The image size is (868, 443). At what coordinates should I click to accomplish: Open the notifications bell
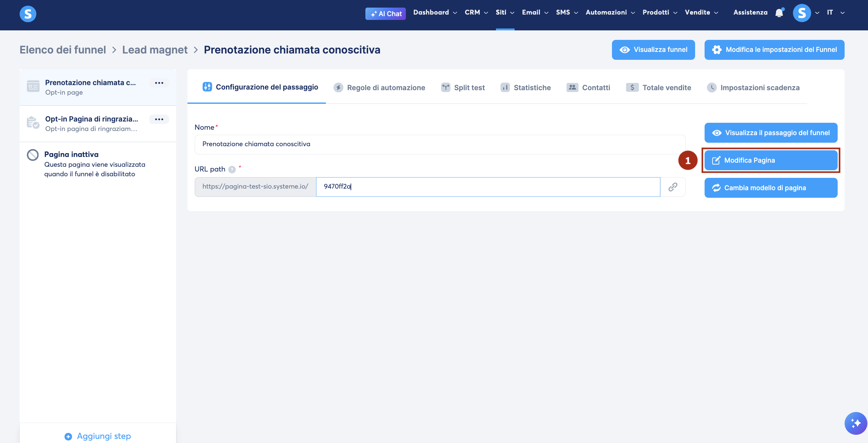coord(779,13)
